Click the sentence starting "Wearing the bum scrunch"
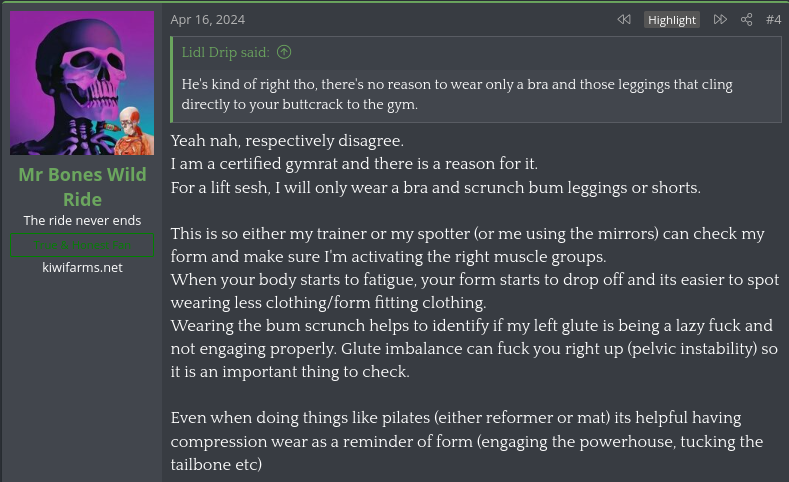This screenshot has height=482, width=789. pos(471,348)
